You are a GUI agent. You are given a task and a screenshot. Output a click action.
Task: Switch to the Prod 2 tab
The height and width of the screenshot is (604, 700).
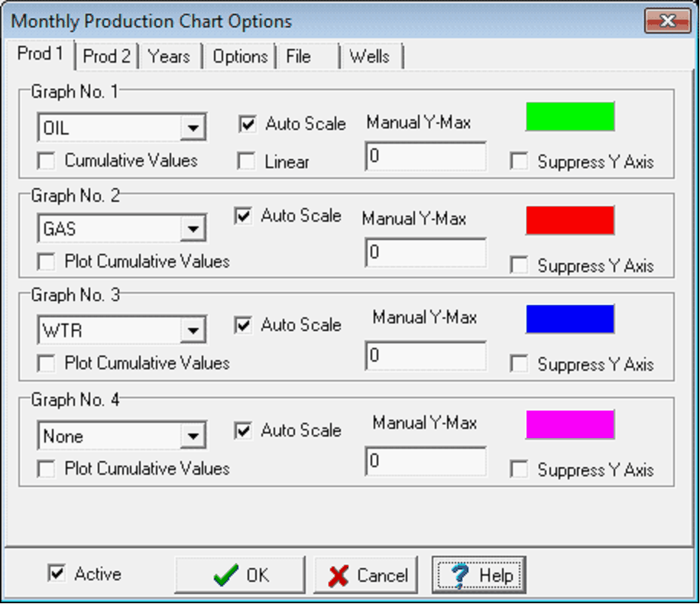pos(107,57)
